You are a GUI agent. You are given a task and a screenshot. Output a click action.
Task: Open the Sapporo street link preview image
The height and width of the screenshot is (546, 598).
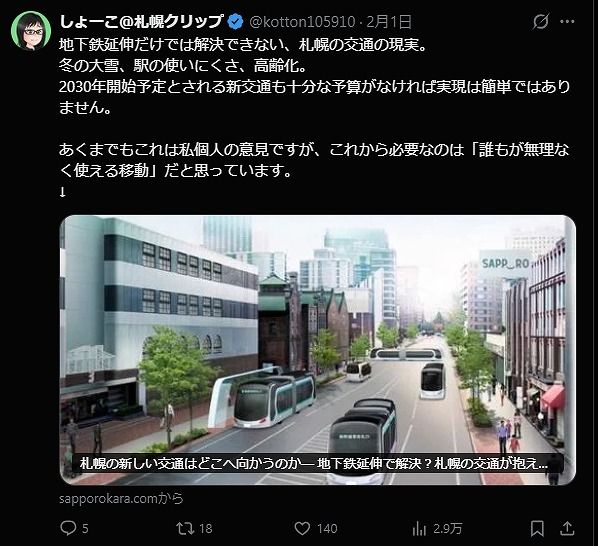click(x=318, y=350)
